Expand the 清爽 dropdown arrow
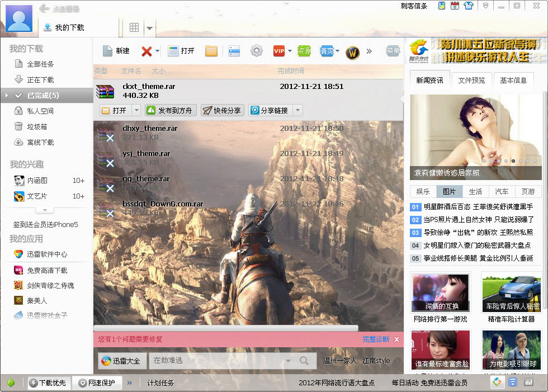 tap(338, 51)
